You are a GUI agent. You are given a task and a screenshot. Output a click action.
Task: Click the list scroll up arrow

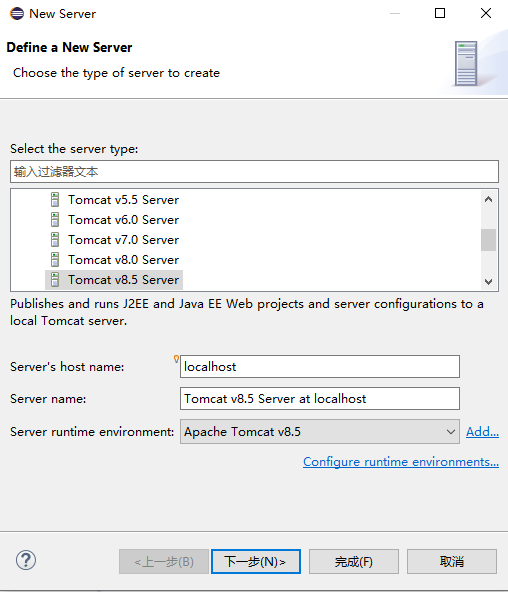point(488,199)
